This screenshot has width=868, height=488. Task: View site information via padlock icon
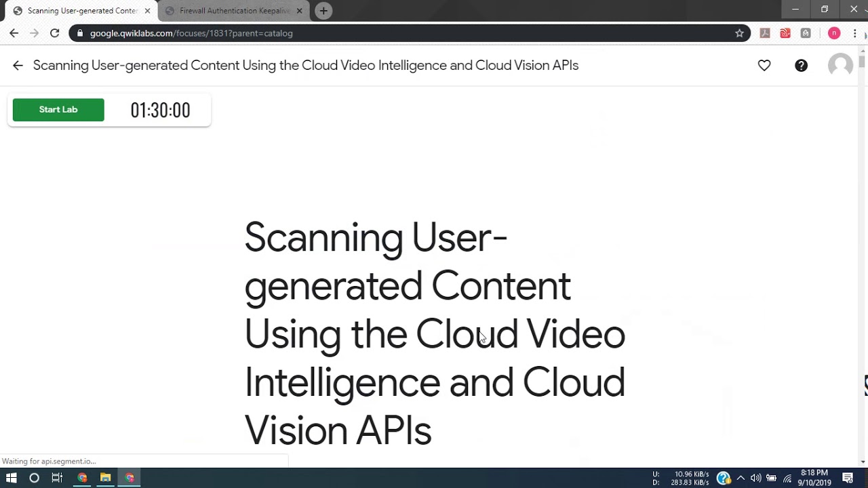(80, 33)
